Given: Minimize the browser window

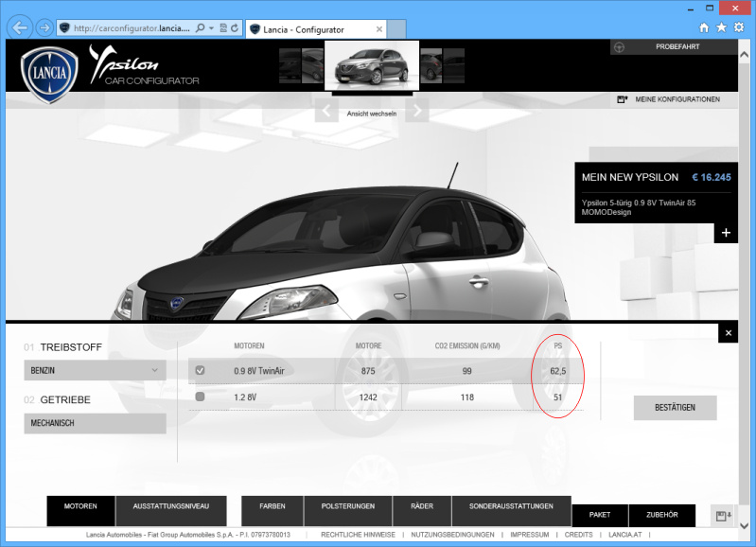Looking at the screenshot, I should click(691, 9).
